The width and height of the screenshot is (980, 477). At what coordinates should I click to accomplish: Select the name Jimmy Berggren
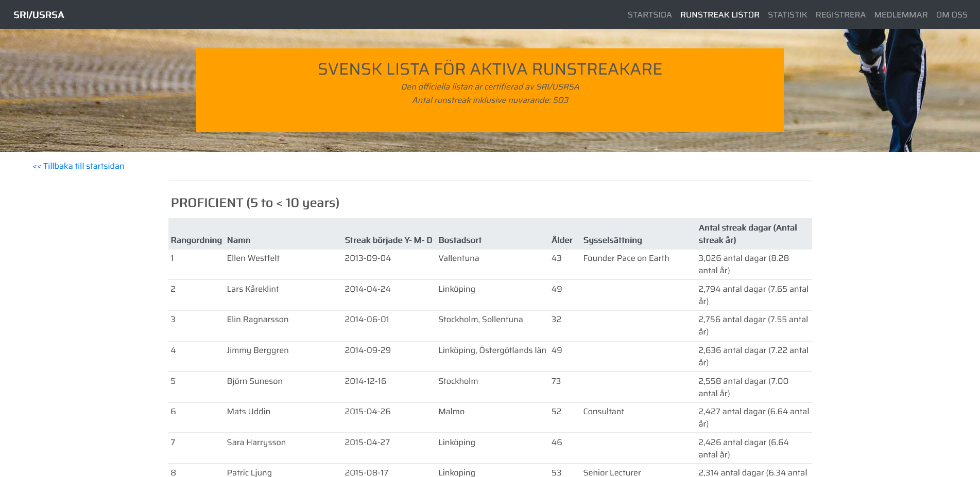pos(257,350)
